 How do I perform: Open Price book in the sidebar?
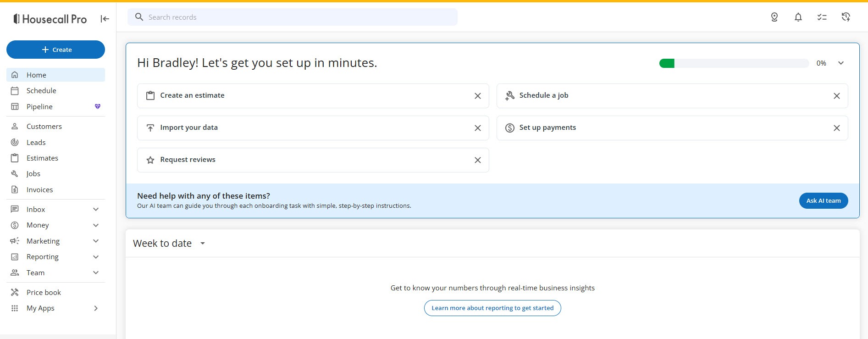point(55,292)
